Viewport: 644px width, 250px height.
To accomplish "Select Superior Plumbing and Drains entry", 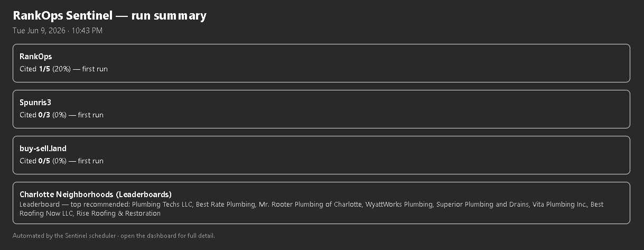I will tap(482, 204).
